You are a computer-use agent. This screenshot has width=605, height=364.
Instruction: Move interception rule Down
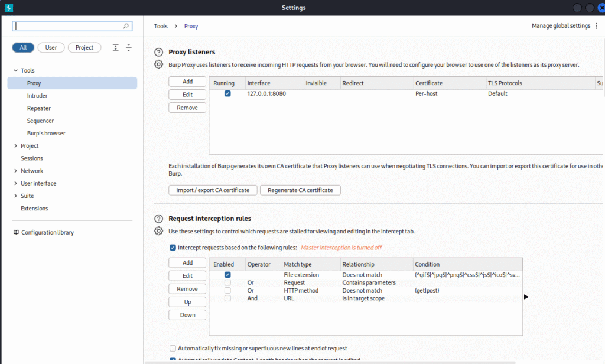[x=187, y=315]
